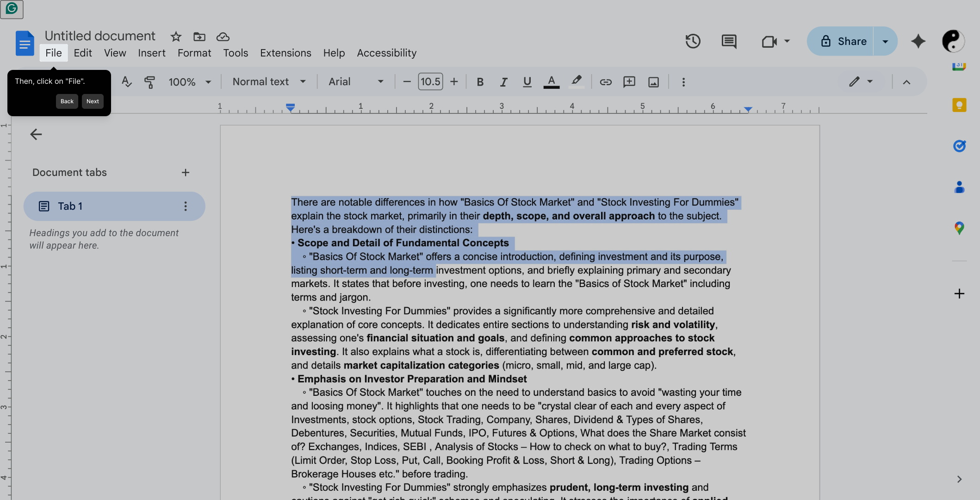Open Google Keep in side panel
Screen dimensions: 980x500
(x=959, y=105)
